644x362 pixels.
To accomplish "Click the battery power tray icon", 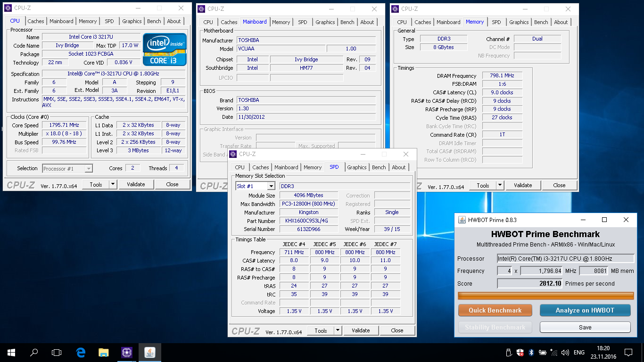I will click(x=542, y=352).
